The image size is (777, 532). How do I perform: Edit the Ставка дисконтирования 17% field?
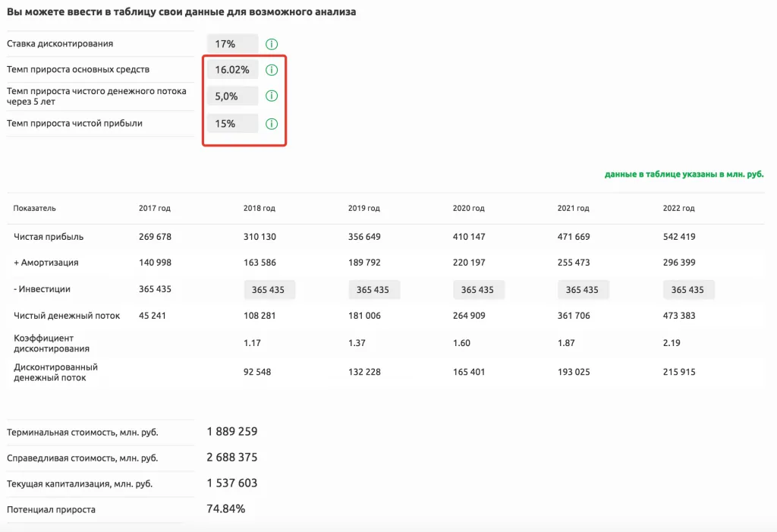[x=232, y=44]
